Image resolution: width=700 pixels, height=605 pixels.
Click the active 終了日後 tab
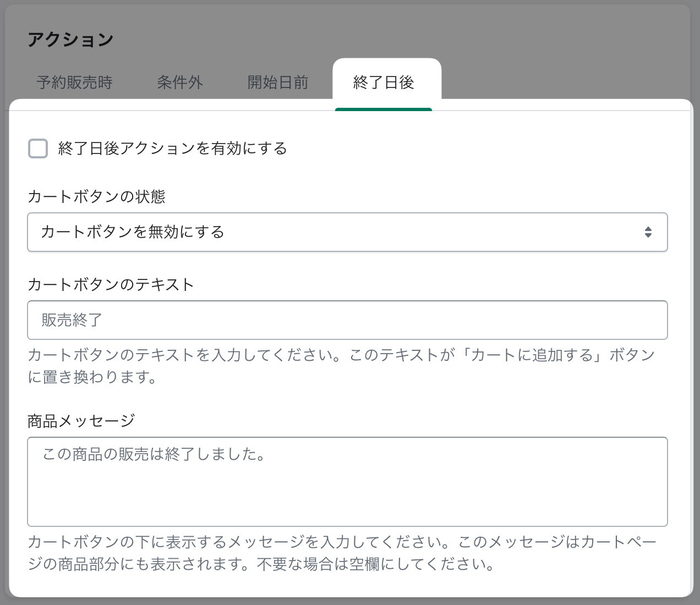click(x=384, y=82)
